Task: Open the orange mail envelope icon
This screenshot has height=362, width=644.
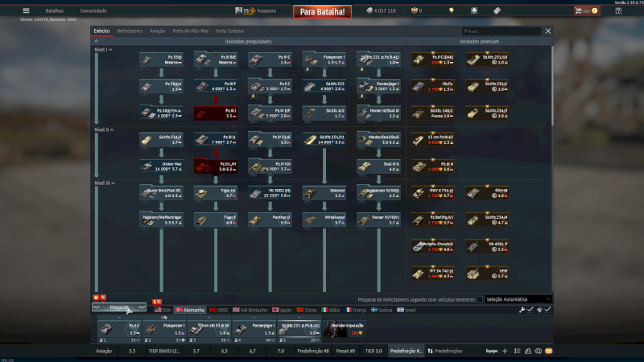Action: click(549, 352)
